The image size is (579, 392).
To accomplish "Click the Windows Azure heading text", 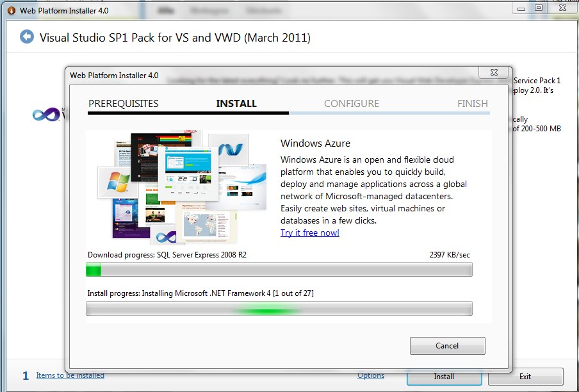I will 315,143.
